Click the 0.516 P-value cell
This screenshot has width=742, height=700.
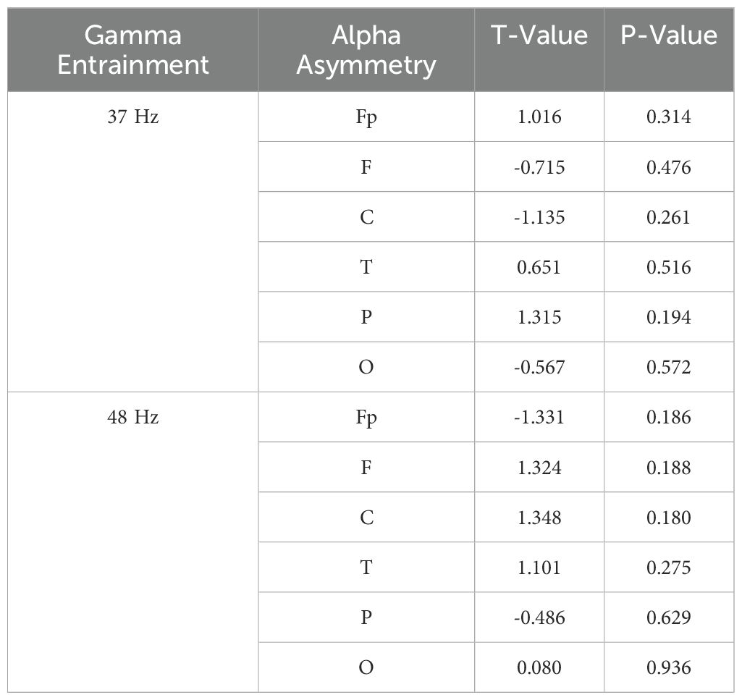tap(669, 267)
